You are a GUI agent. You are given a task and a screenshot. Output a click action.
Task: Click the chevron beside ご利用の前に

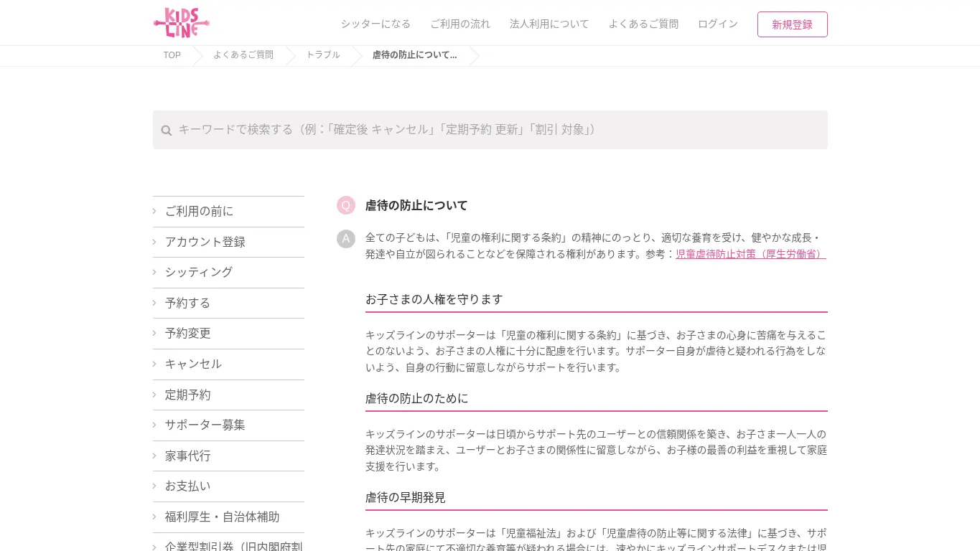154,211
